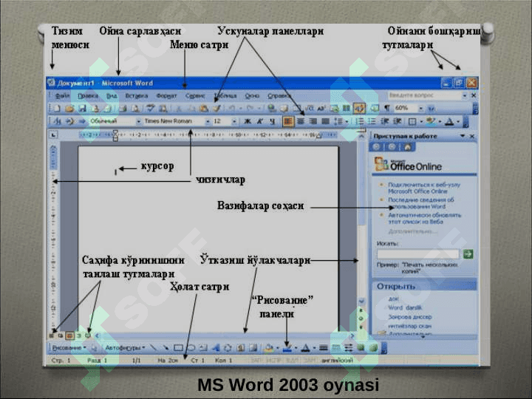Click the Print toolbar icon
This screenshot has height=399, width=532.
pyautogui.click(x=122, y=109)
